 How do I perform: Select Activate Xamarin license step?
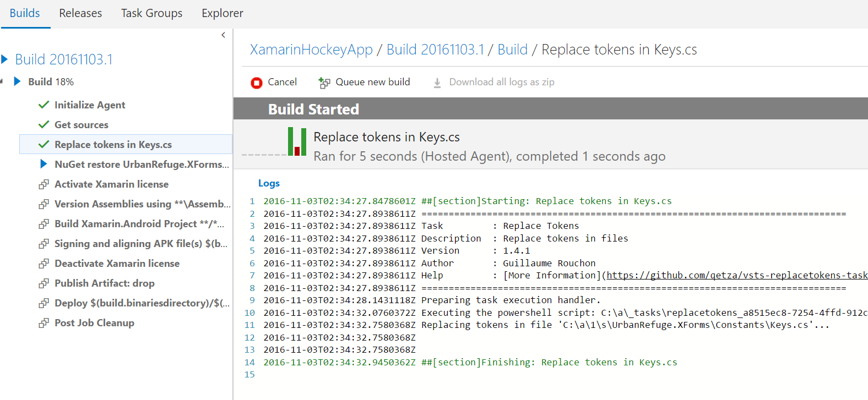111,184
